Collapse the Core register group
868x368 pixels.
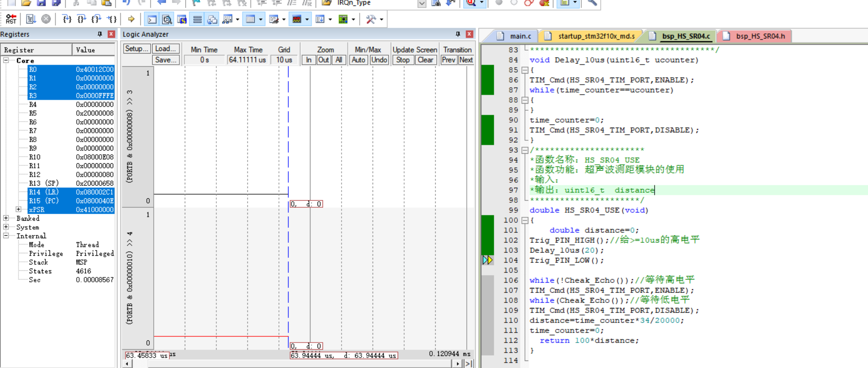tap(6, 60)
